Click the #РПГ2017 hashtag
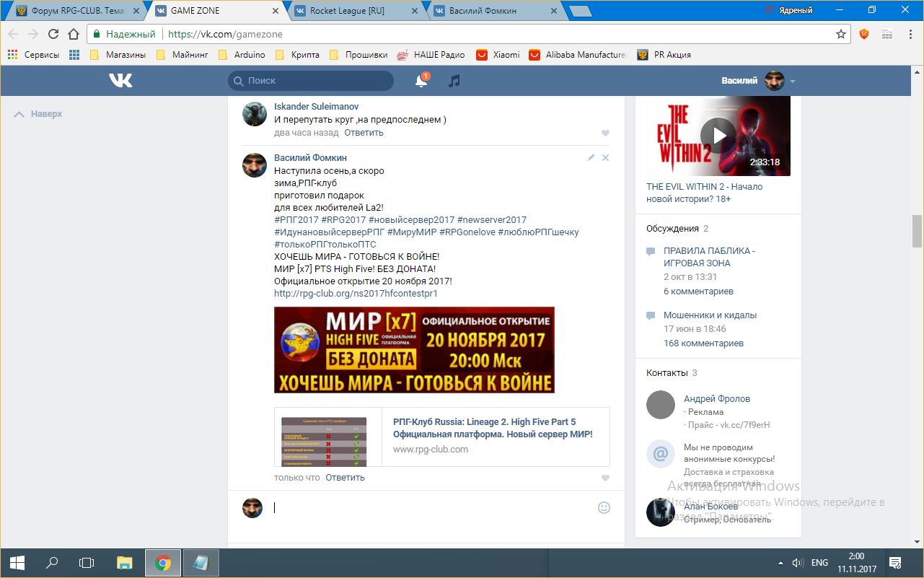The height and width of the screenshot is (578, 924). [x=296, y=220]
